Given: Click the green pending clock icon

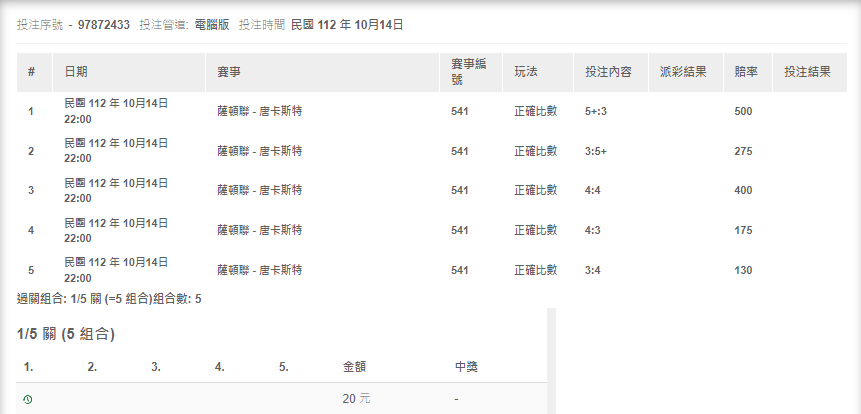Looking at the screenshot, I should click(x=28, y=399).
